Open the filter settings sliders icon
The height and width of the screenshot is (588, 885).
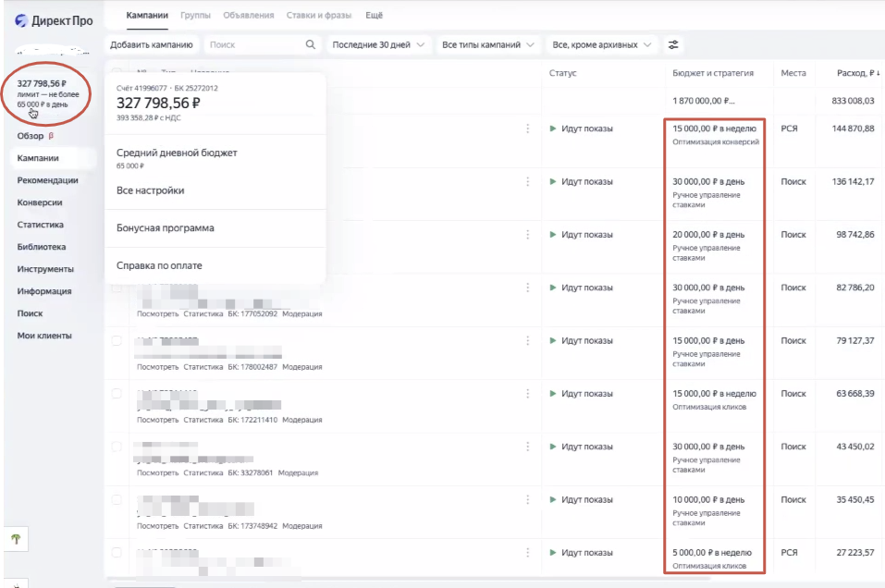click(x=673, y=44)
